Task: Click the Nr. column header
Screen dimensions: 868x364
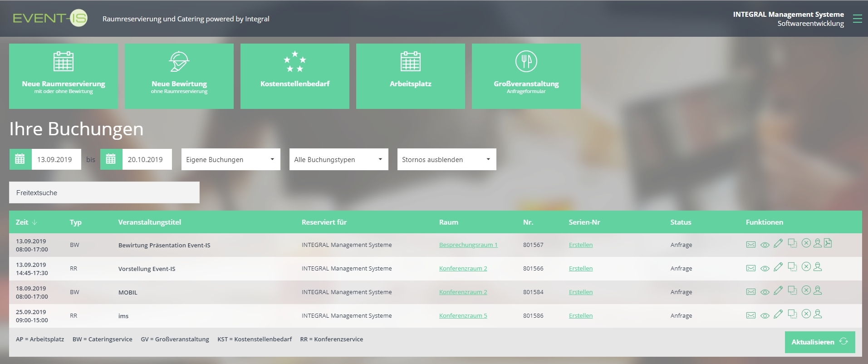Action: 528,222
